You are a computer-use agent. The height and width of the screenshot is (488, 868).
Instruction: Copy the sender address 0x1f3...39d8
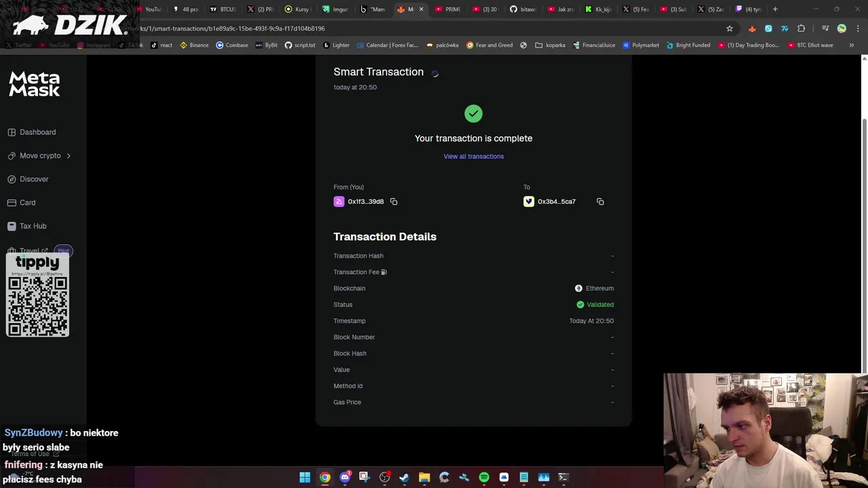[393, 201]
